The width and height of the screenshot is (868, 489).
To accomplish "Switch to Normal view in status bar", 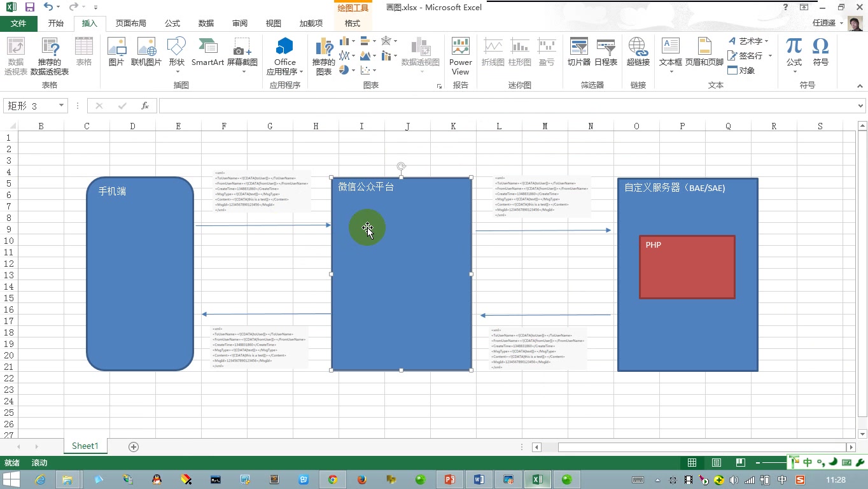I will click(692, 463).
